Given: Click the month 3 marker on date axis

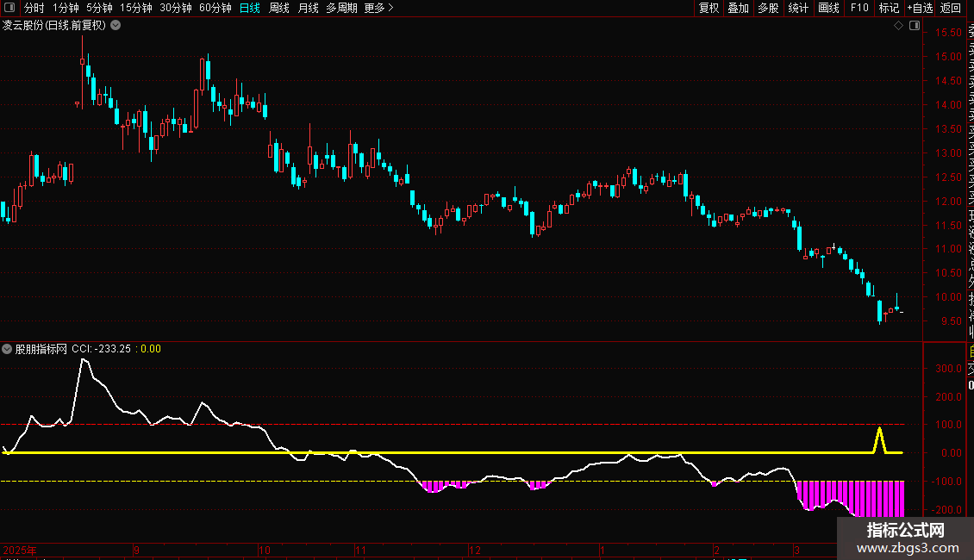Looking at the screenshot, I should (x=797, y=550).
